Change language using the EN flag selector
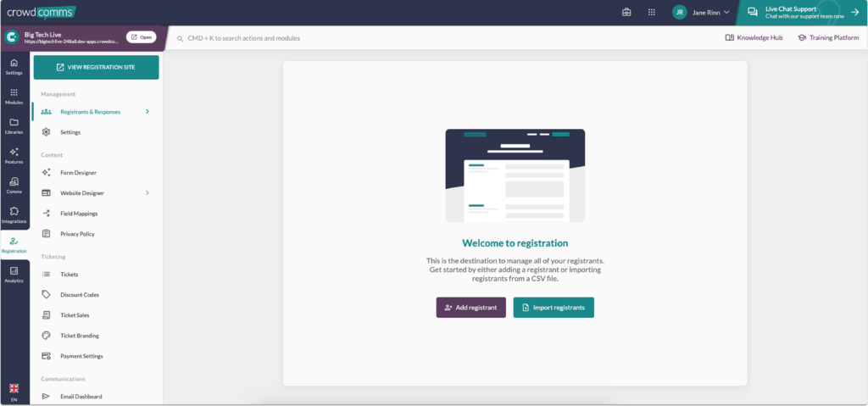The width and height of the screenshot is (868, 406). click(14, 392)
